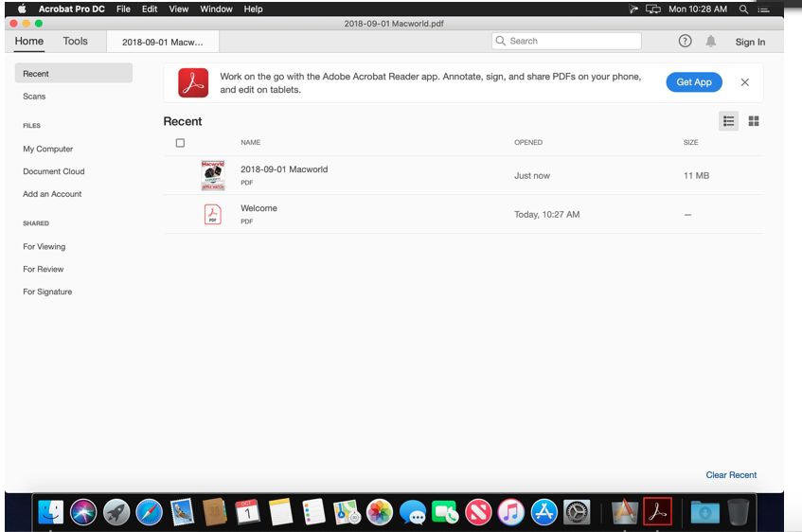Open the Edit menu
The height and width of the screenshot is (532, 802).
coord(150,9)
